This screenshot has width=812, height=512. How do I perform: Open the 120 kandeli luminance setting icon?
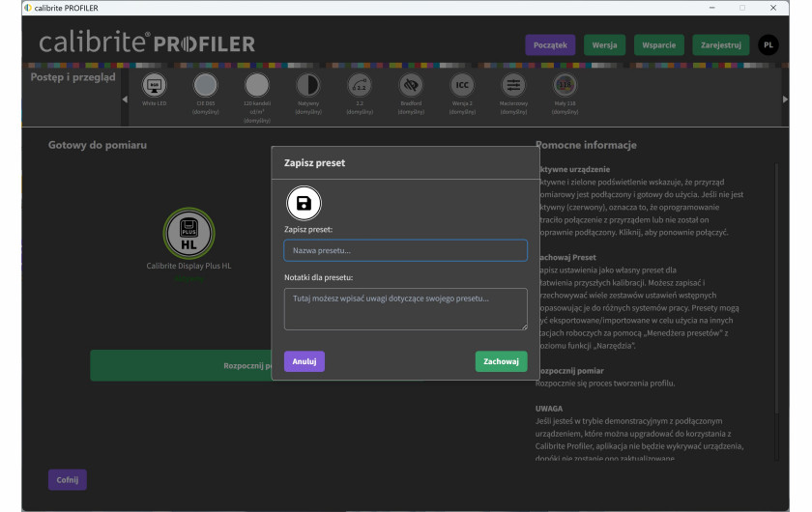[x=257, y=85]
